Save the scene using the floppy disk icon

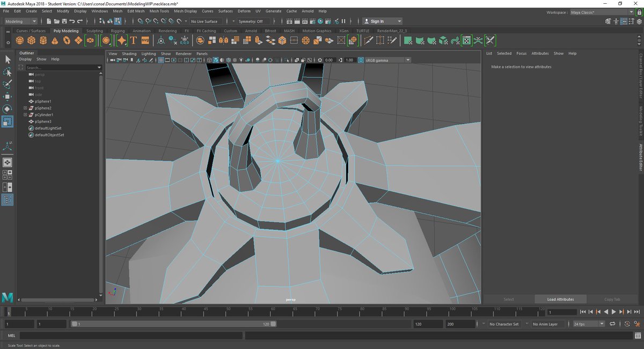(x=64, y=21)
